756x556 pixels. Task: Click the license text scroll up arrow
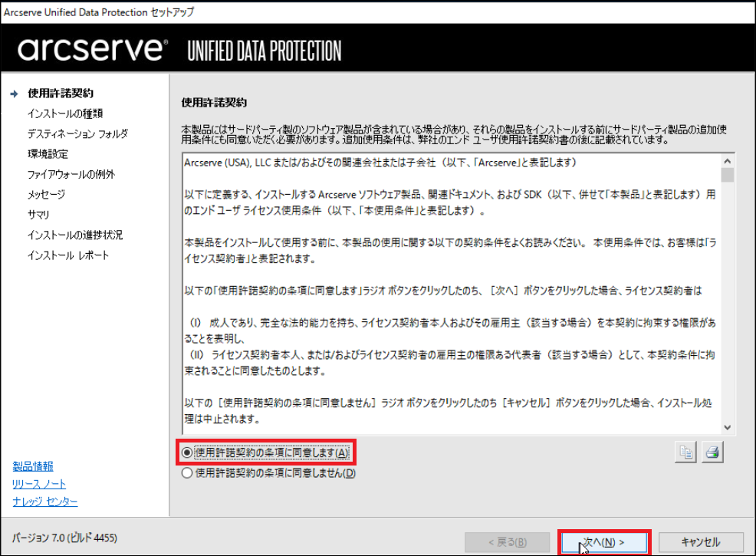[728, 161]
